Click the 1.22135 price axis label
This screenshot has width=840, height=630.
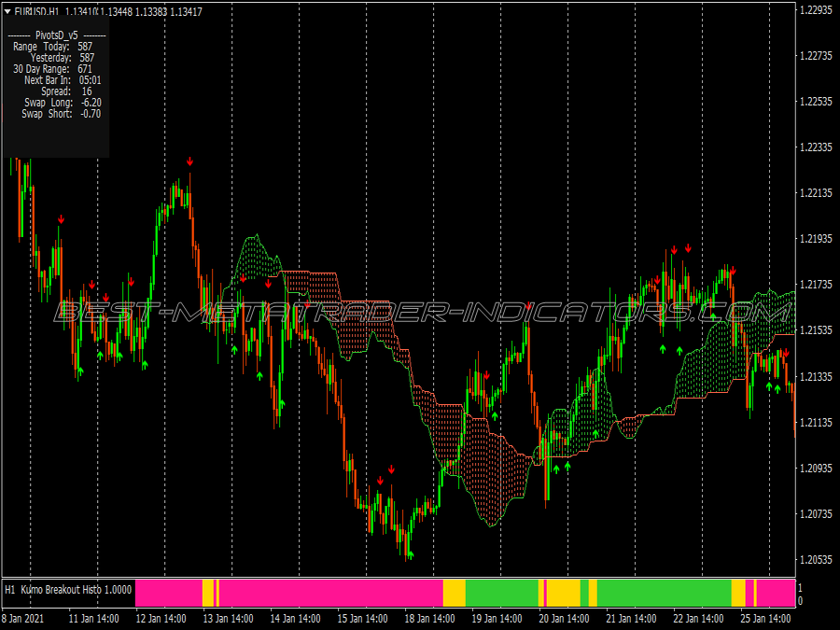(817, 193)
